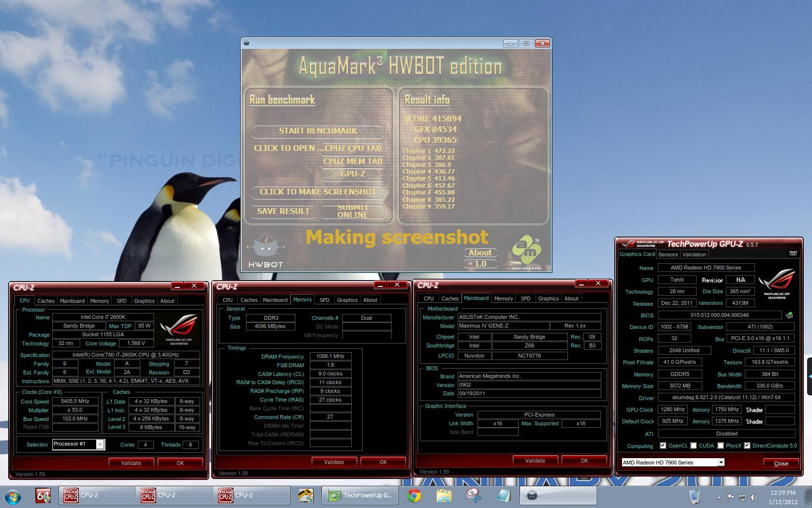Switch to TechPowerUp GPU-Z taskbar button

[x=360, y=495]
